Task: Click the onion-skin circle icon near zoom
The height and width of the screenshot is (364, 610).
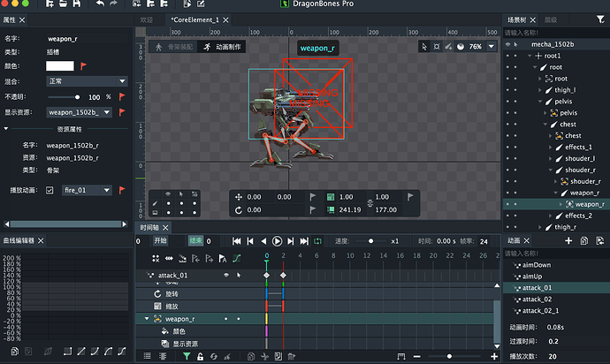Action: 461,47
